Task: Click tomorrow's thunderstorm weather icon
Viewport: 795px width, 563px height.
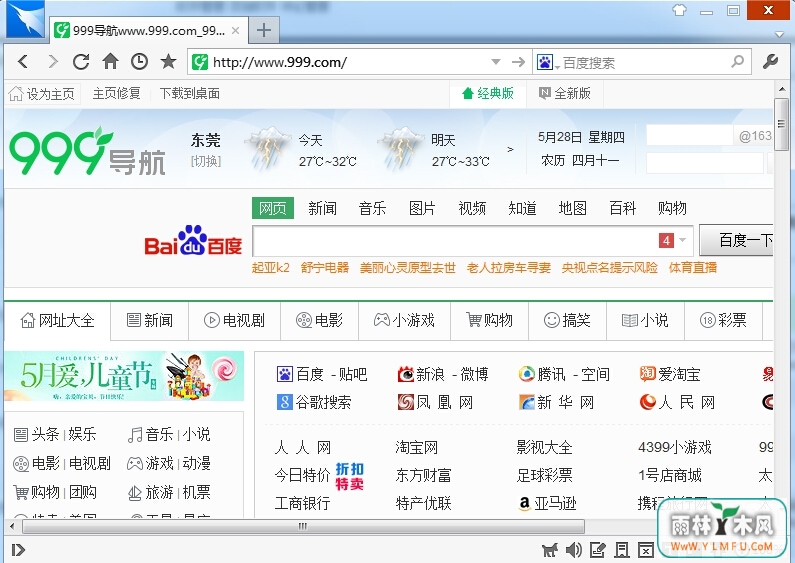Action: [401, 148]
